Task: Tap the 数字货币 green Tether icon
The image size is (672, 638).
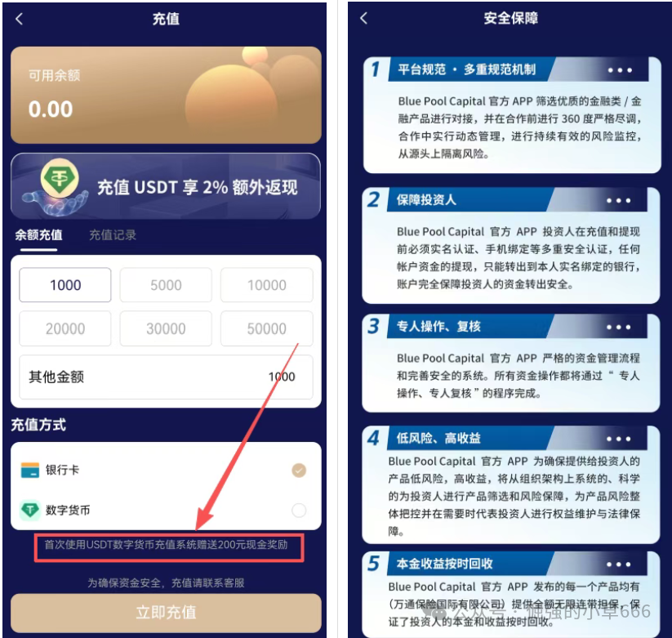Action: coord(30,511)
